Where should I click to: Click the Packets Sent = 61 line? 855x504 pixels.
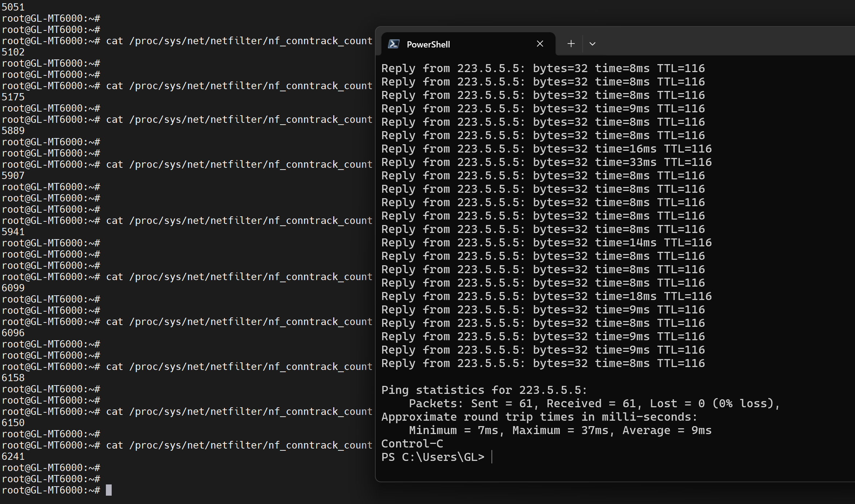594,404
